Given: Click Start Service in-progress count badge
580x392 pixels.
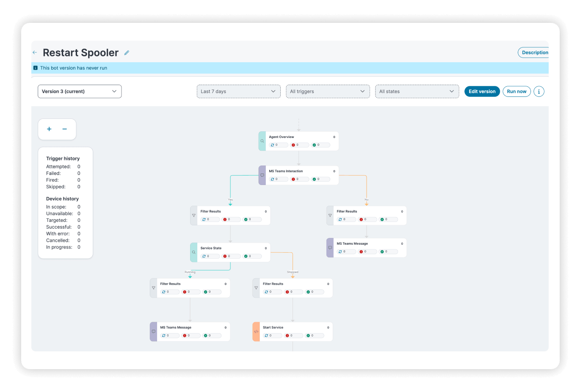Looking at the screenshot, I should pos(273,335).
